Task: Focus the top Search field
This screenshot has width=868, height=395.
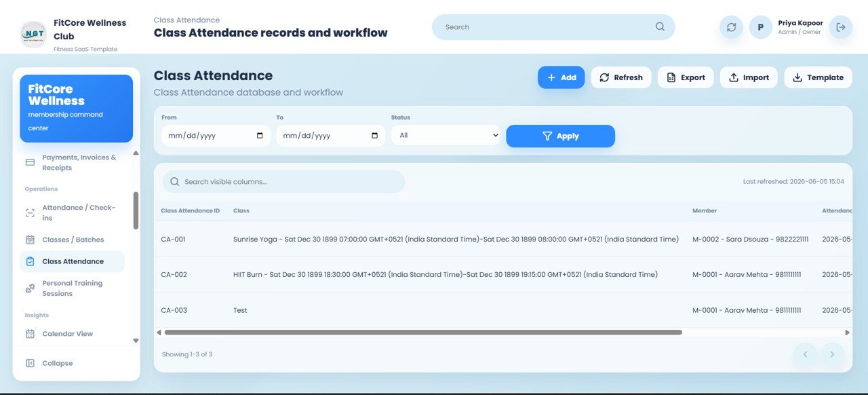Action: click(x=553, y=27)
